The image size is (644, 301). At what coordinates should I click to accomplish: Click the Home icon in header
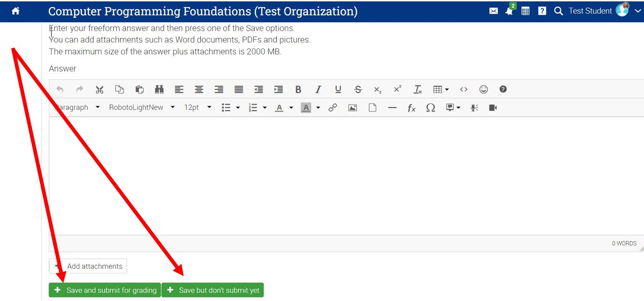pyautogui.click(x=16, y=11)
